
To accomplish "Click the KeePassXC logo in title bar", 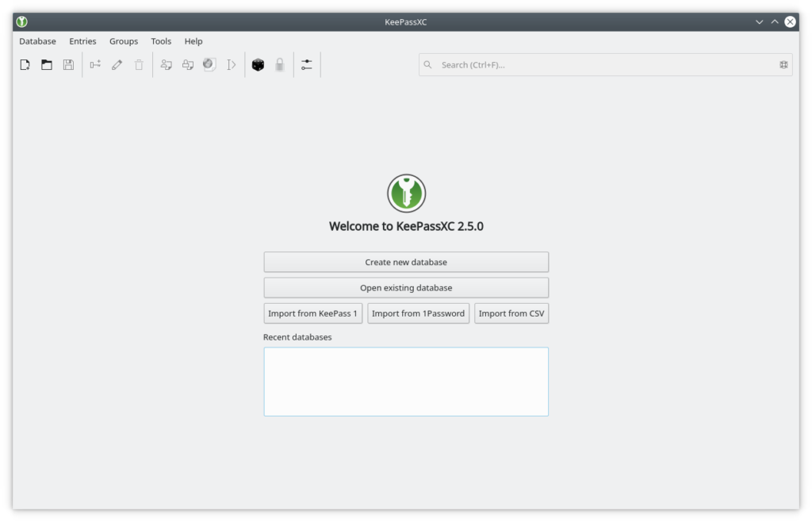I will (21, 21).
